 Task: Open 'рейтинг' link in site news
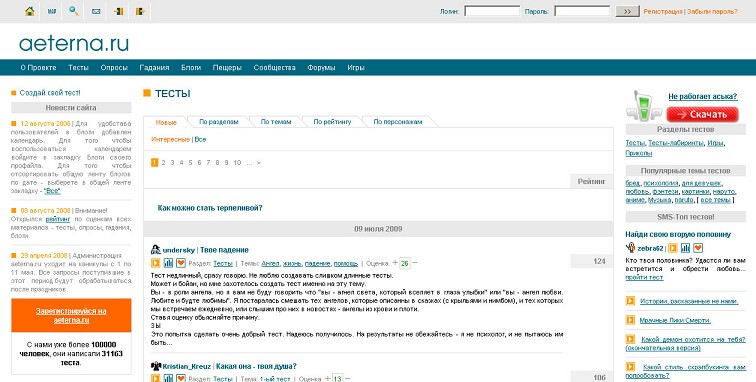pyautogui.click(x=58, y=219)
